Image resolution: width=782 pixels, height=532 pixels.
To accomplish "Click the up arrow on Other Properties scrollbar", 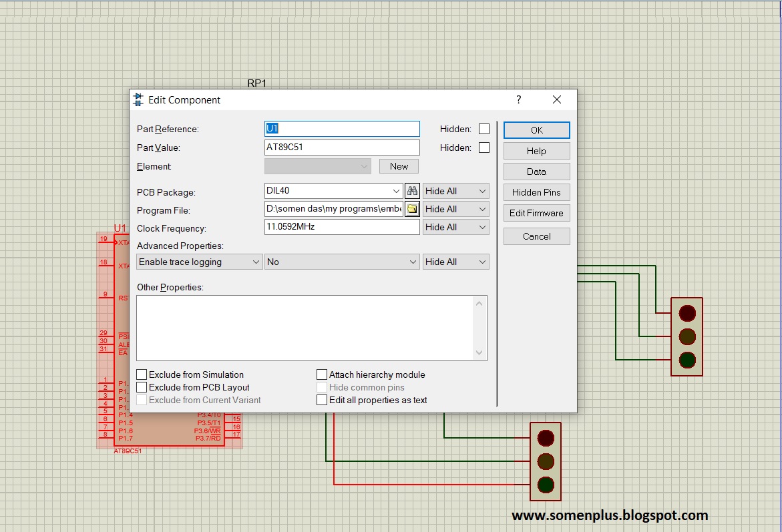I will point(479,302).
